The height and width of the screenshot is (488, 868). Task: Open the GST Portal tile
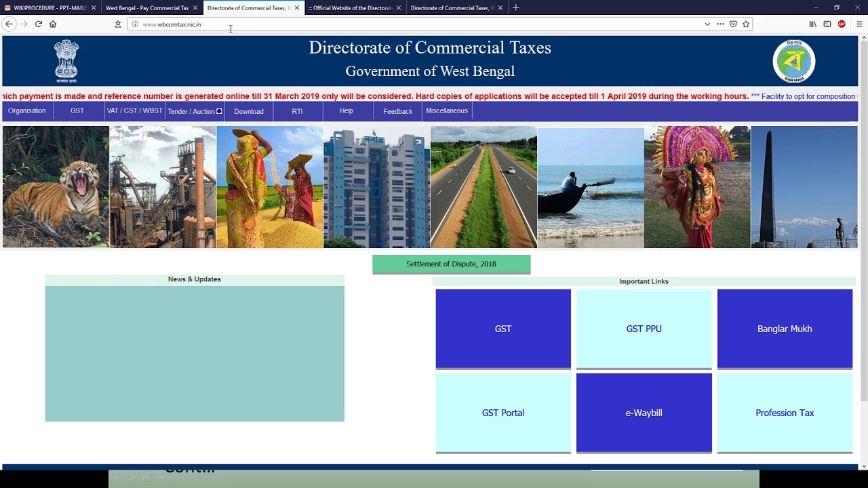coord(503,413)
